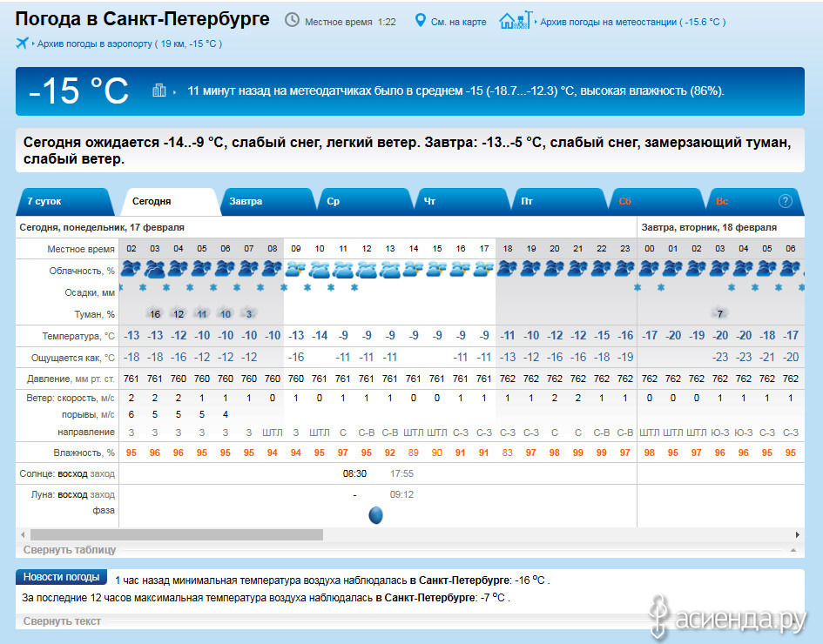Click the small arrow next to the building icon
This screenshot has width=823, height=644.
[x=174, y=91]
